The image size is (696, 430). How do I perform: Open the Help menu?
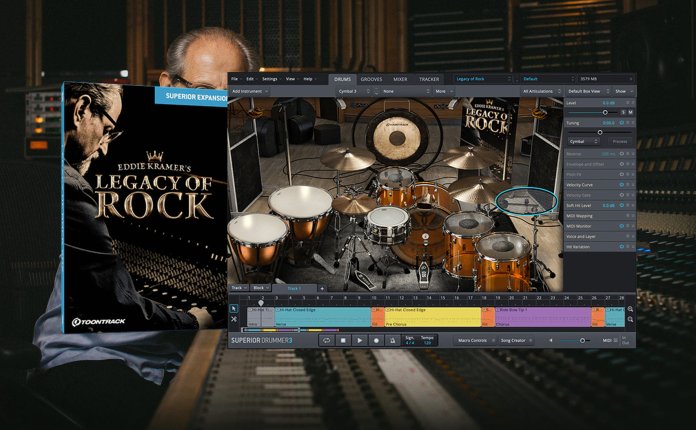coord(308,79)
